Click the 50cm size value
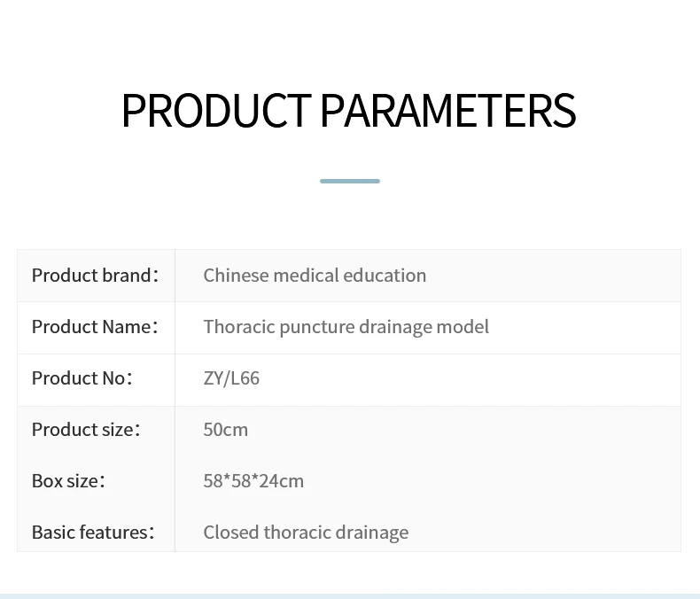 [x=226, y=430]
